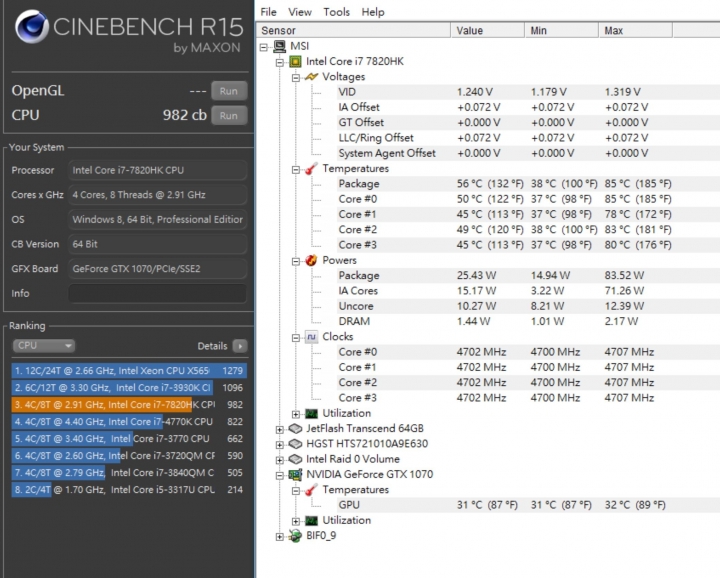Click the Powers flame icon
This screenshot has width=720, height=578.
click(x=311, y=260)
